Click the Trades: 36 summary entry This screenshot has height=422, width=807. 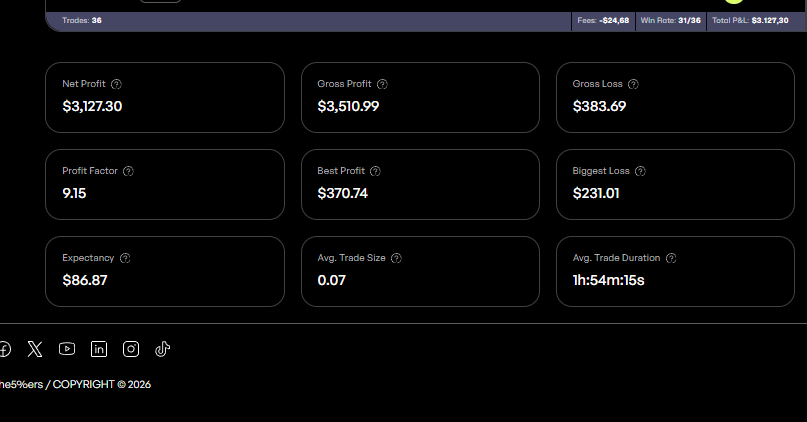pos(82,21)
